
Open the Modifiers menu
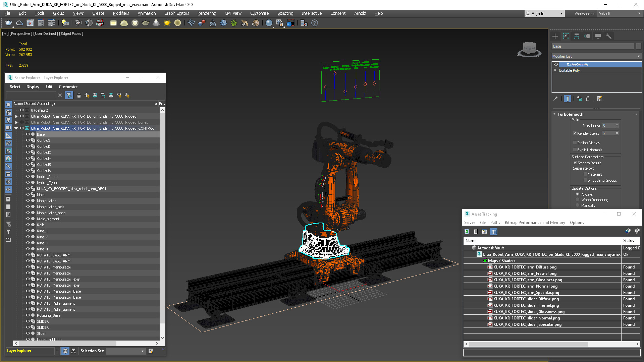click(121, 13)
